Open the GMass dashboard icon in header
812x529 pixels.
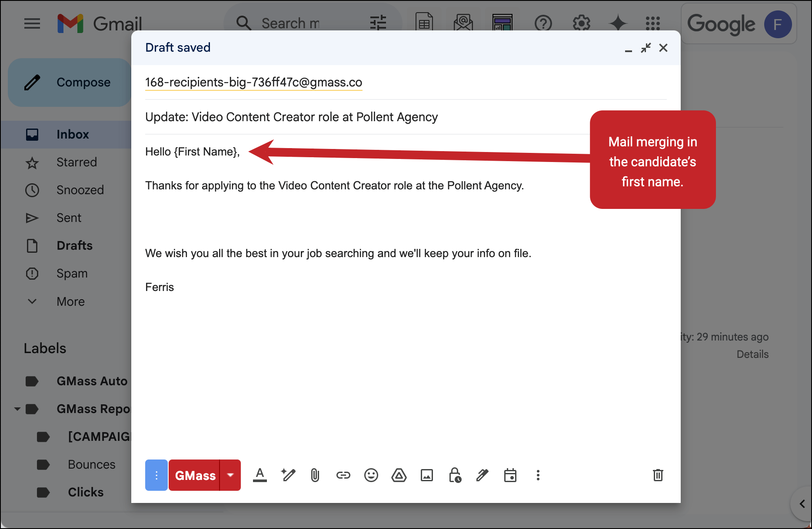tap(502, 23)
